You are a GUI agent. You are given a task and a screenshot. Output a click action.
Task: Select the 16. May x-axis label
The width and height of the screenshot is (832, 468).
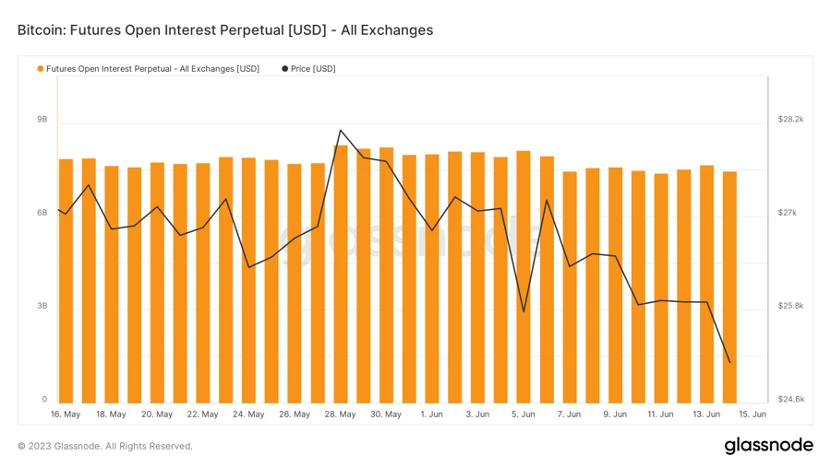[x=65, y=414]
